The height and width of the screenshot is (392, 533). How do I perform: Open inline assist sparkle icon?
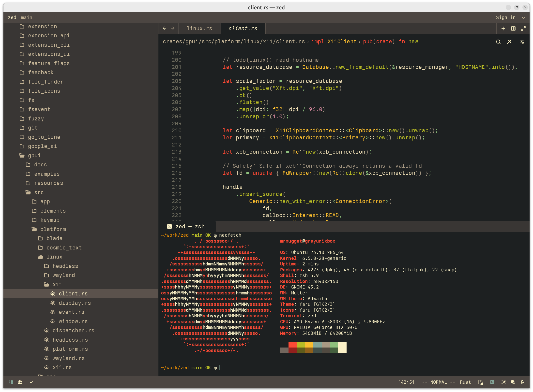tap(509, 42)
